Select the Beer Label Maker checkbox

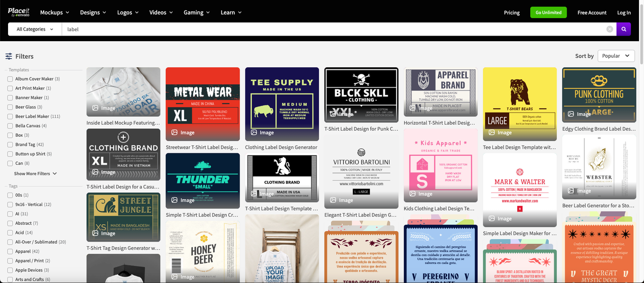point(10,117)
